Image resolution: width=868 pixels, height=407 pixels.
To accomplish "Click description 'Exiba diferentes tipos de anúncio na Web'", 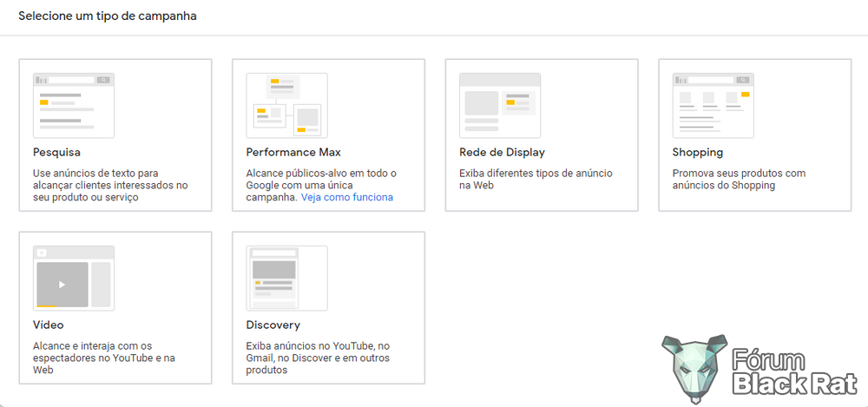I will click(536, 179).
